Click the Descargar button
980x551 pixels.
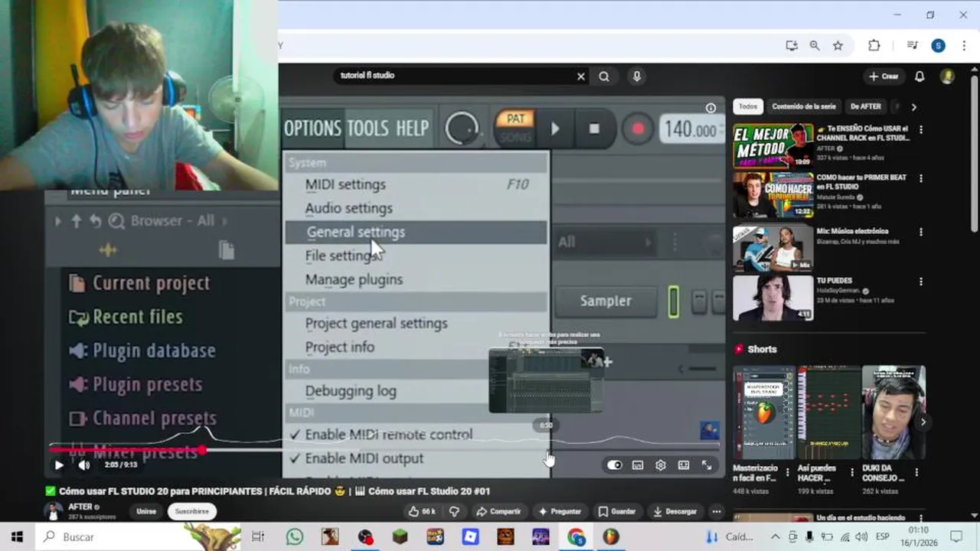[x=675, y=511]
